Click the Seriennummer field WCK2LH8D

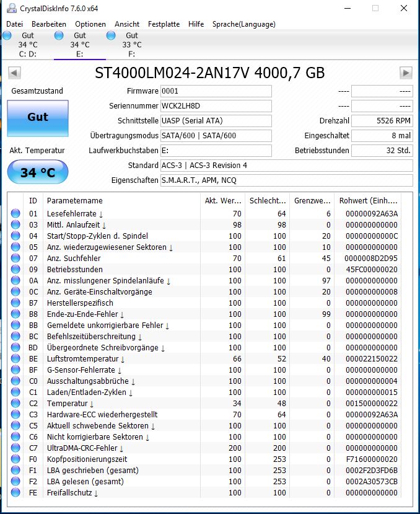click(x=216, y=106)
